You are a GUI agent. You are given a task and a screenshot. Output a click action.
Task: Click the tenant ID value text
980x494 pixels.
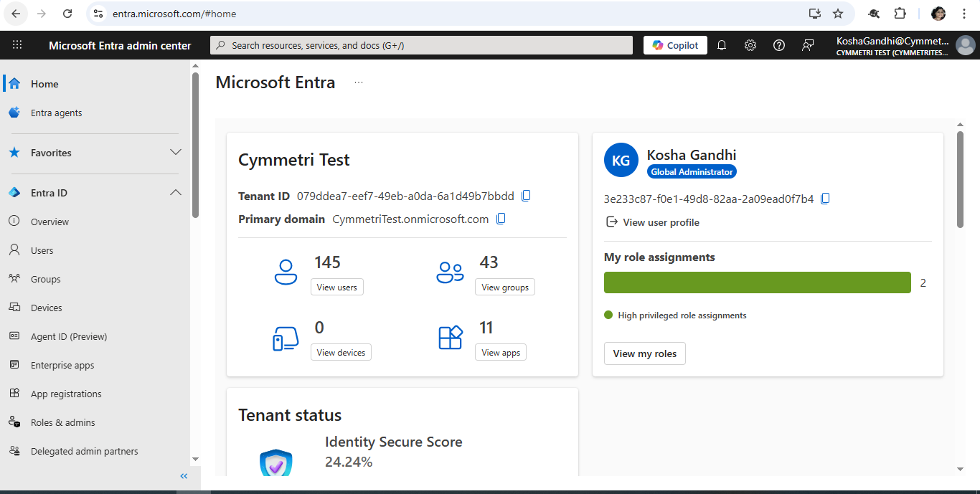[x=405, y=196]
